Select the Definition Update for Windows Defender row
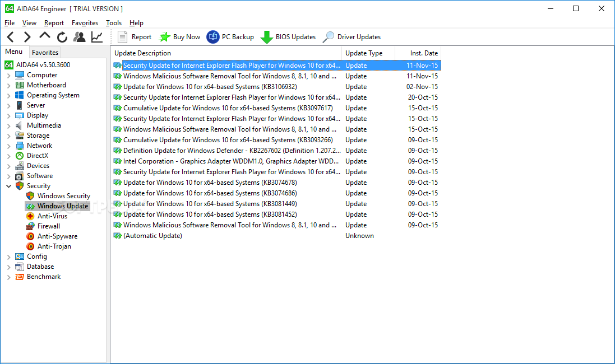Screen dimensions: 615x364 (x=276, y=151)
